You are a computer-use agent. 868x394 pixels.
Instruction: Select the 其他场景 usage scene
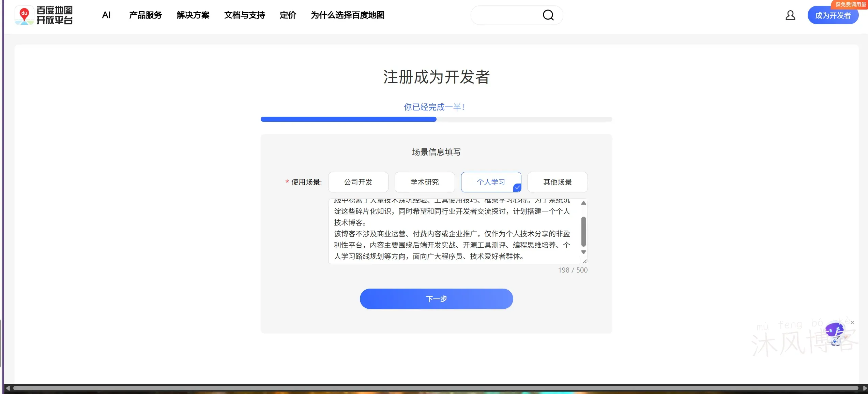[x=558, y=182]
